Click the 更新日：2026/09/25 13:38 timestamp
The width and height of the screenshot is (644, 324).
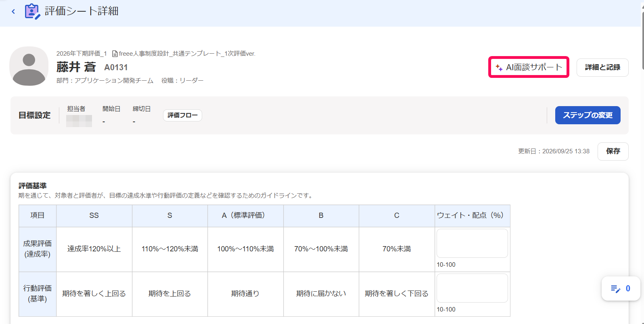pyautogui.click(x=554, y=151)
